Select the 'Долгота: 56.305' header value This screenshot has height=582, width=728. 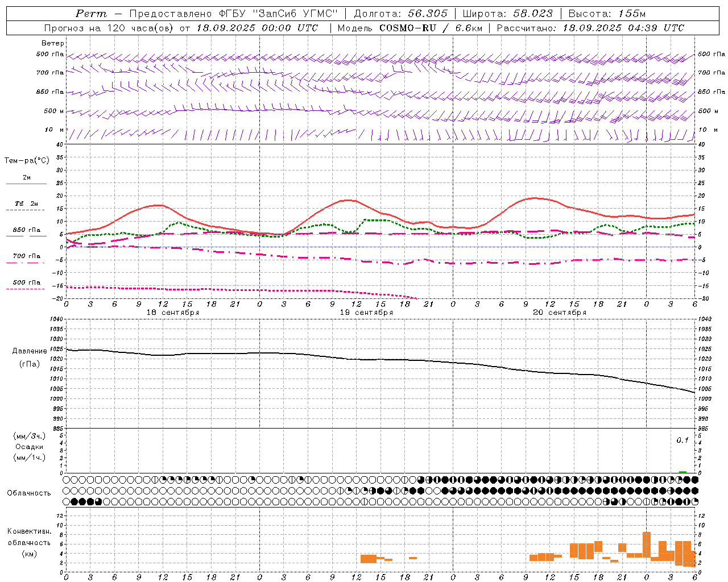pyautogui.click(x=400, y=14)
